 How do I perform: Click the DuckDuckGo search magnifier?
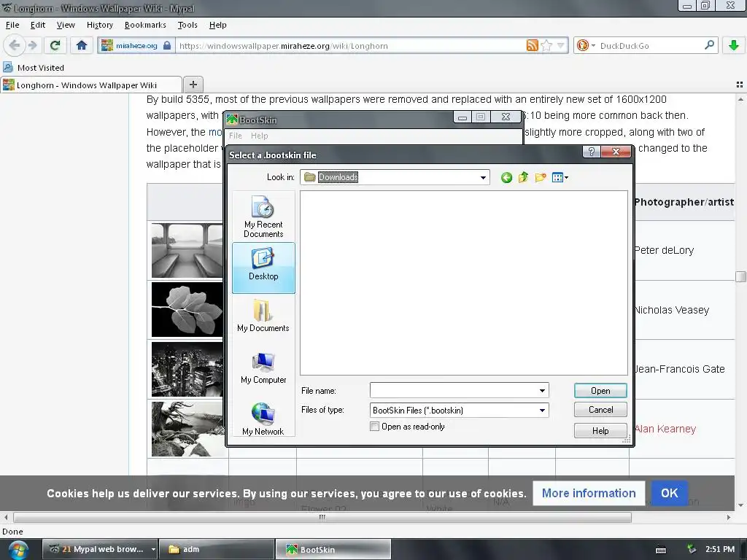(709, 45)
